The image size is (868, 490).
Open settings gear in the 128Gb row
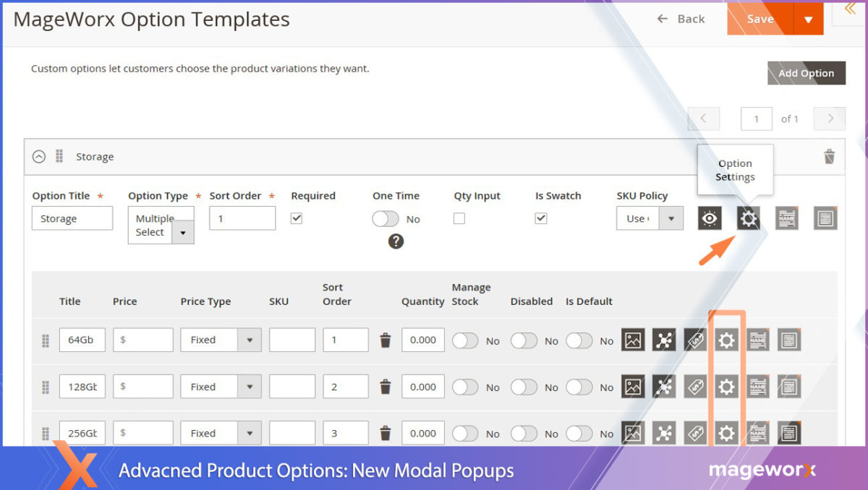pyautogui.click(x=726, y=387)
